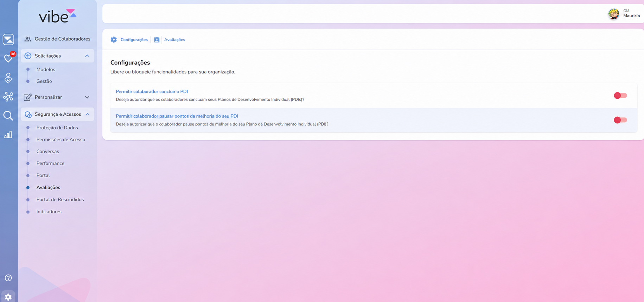
Task: Open Permissões de Acesso page
Action: (x=60, y=140)
